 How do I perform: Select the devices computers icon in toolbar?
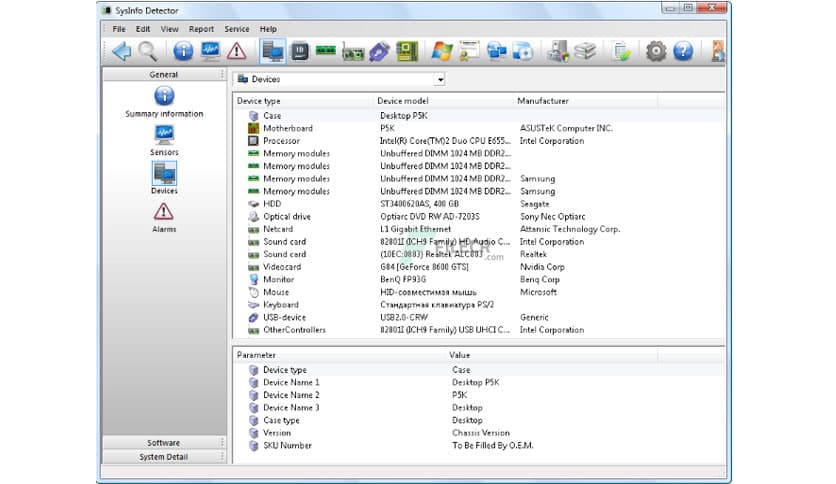pyautogui.click(x=273, y=51)
